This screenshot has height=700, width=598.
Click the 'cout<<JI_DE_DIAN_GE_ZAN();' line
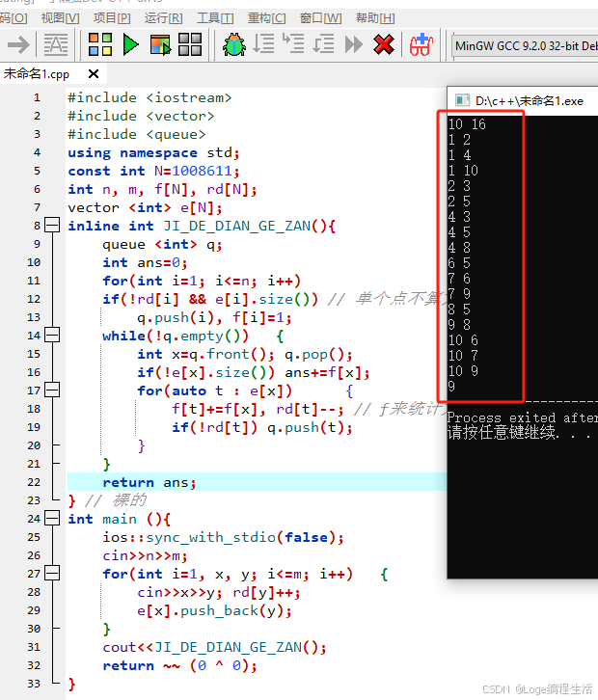214,647
